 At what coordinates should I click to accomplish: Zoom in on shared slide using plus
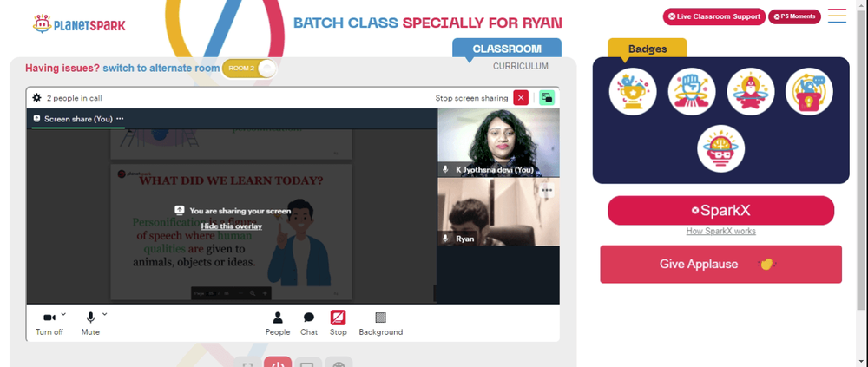pyautogui.click(x=265, y=293)
